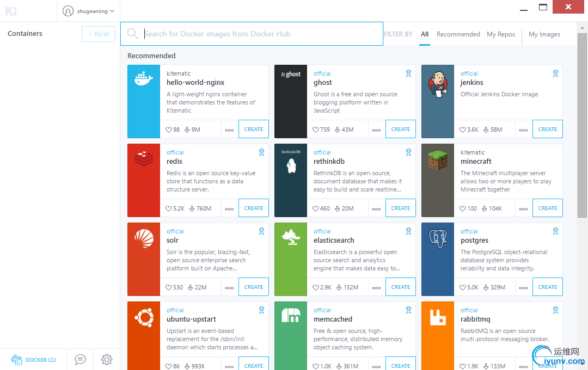Create the memcached container
Image resolution: width=588 pixels, height=370 pixels.
point(401,365)
